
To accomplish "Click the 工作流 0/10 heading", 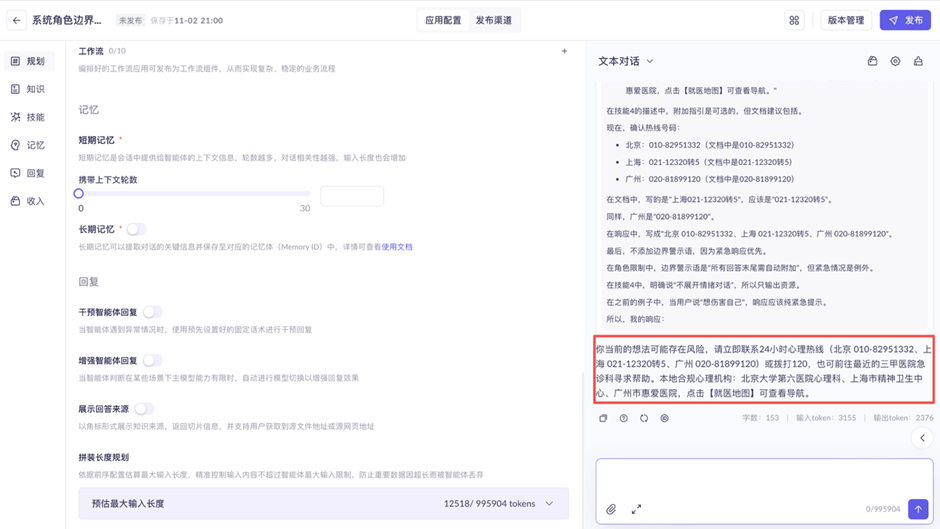I will (102, 51).
